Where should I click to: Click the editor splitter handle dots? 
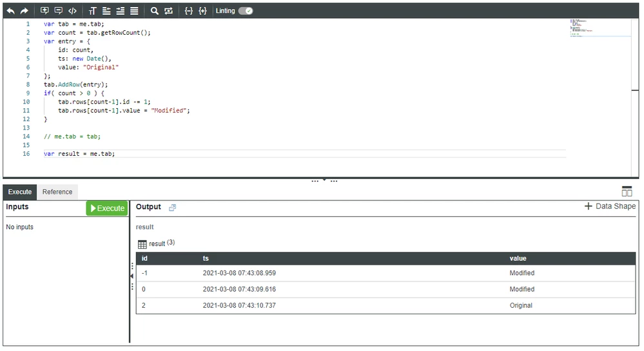(324, 180)
